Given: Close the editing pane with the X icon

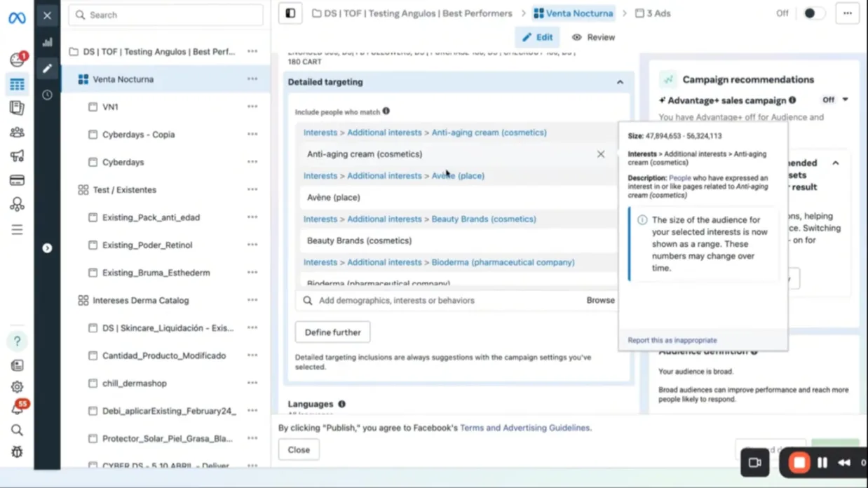Looking at the screenshot, I should coord(47,15).
